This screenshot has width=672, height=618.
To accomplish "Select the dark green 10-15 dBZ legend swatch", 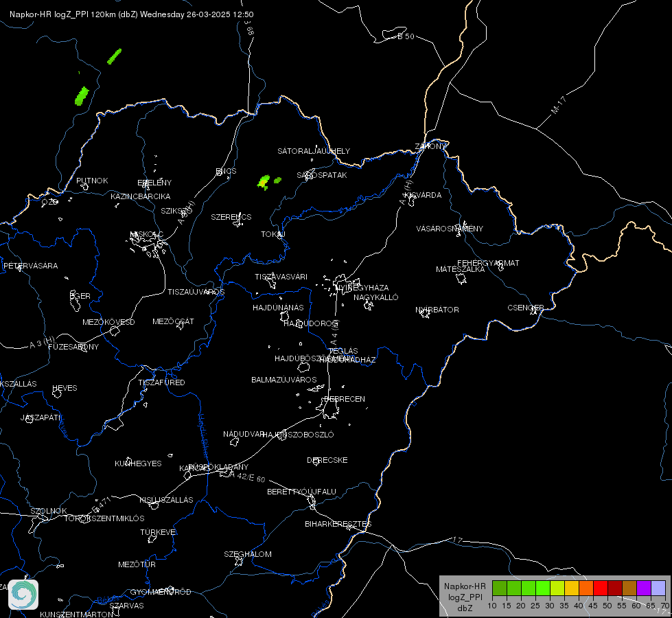I will tap(499, 588).
